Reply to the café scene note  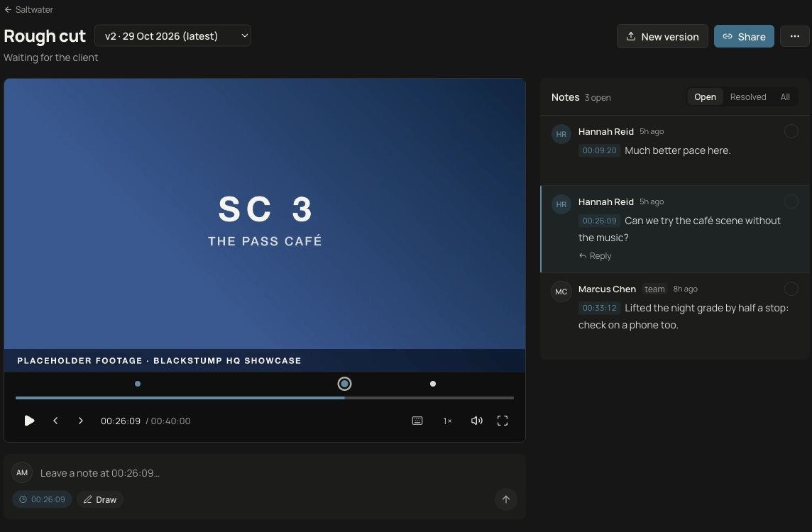(595, 255)
